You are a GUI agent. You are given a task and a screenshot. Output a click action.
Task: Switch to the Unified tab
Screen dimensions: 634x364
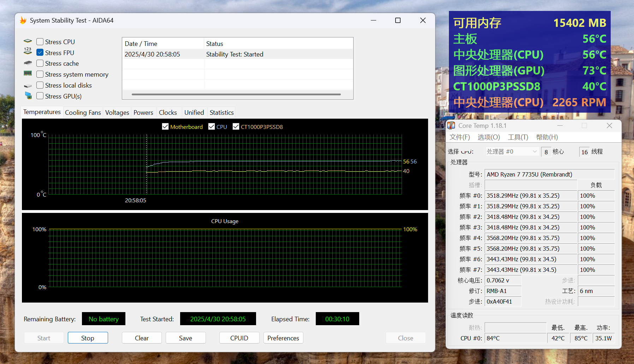(x=194, y=113)
